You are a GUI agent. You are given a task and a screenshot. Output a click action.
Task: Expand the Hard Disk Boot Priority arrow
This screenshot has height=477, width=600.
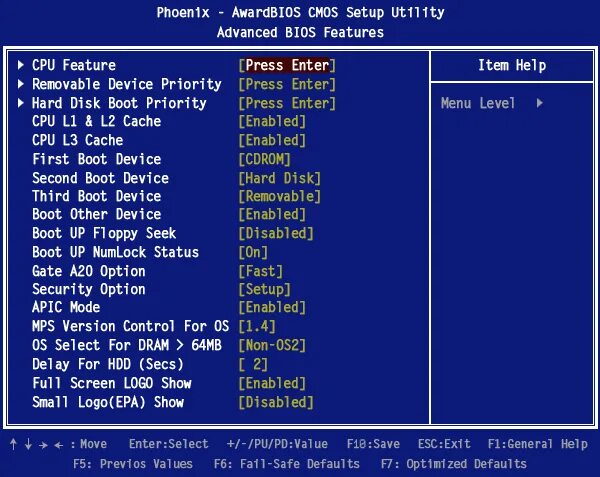[21, 103]
